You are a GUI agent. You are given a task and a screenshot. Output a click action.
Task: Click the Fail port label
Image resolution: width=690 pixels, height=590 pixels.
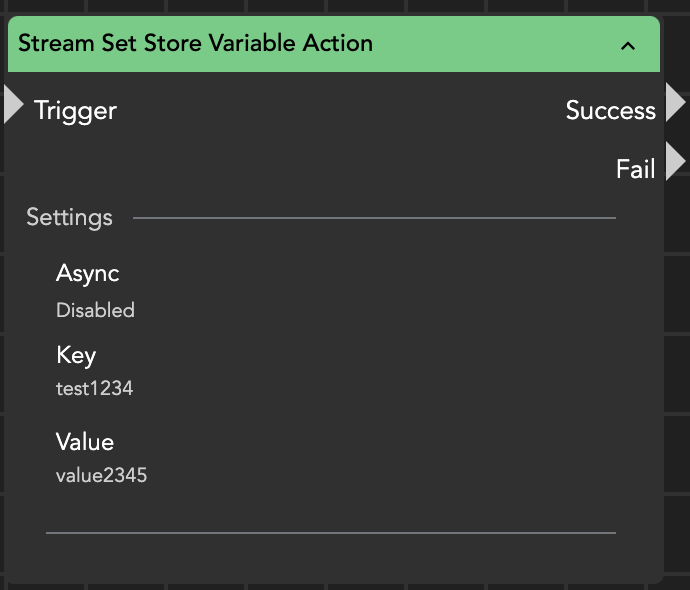pyautogui.click(x=635, y=169)
